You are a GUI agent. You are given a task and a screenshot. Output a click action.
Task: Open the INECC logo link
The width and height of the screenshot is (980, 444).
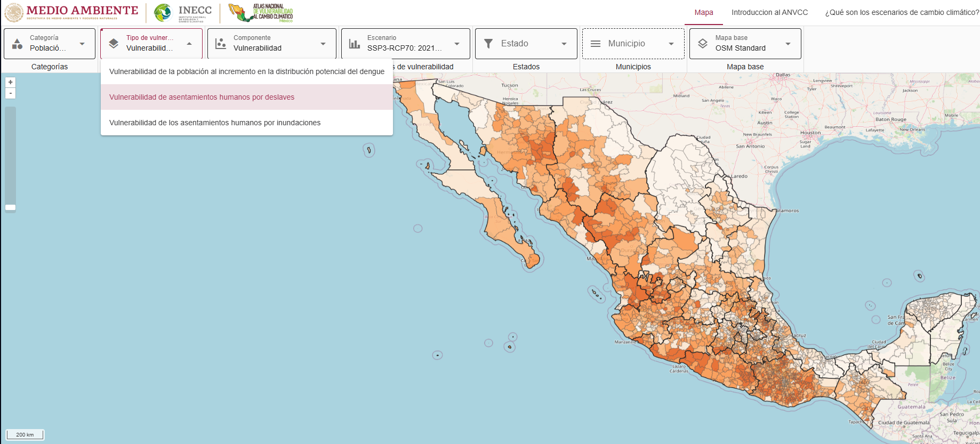[x=183, y=13]
